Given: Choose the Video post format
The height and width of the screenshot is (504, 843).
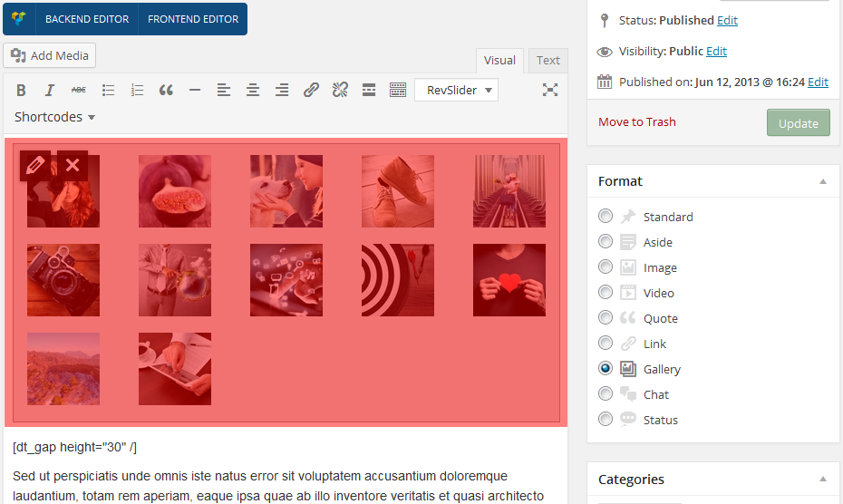Looking at the screenshot, I should click(606, 293).
